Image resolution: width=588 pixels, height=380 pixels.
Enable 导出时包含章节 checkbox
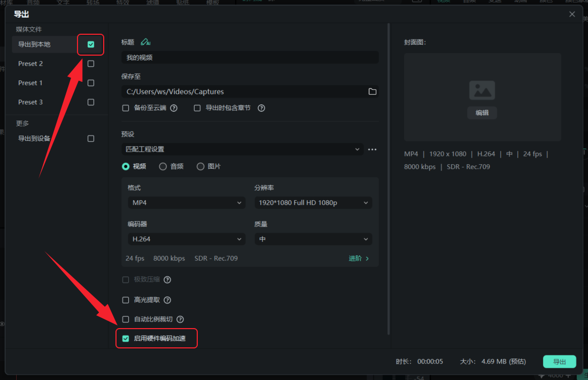tap(197, 108)
